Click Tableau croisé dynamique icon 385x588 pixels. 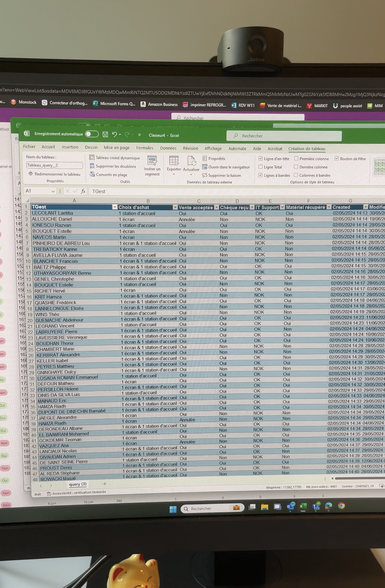[92, 158]
